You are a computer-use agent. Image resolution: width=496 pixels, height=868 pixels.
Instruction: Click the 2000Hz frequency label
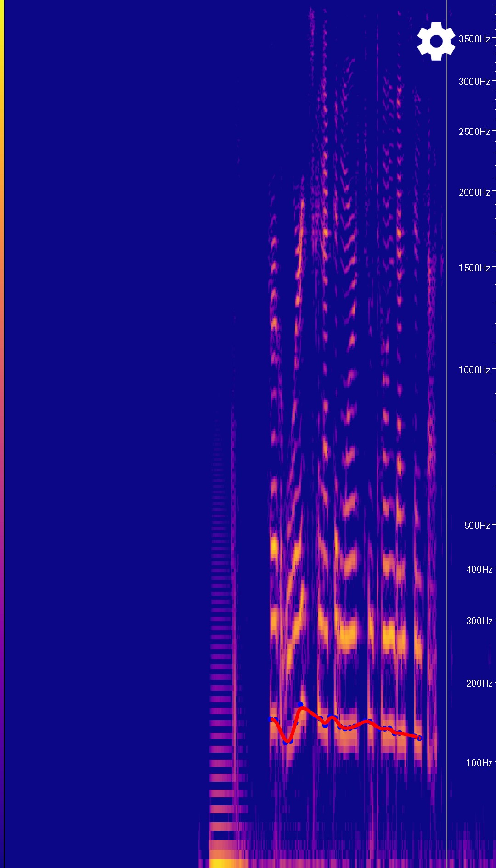tap(474, 192)
